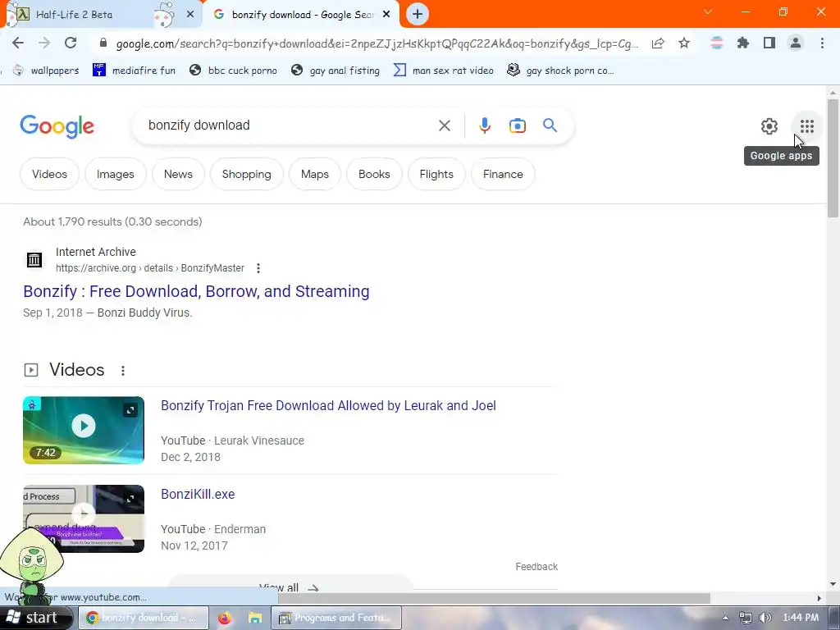Open the wallpapers bookmark
Screen dimensions: 840x630
click(46, 71)
